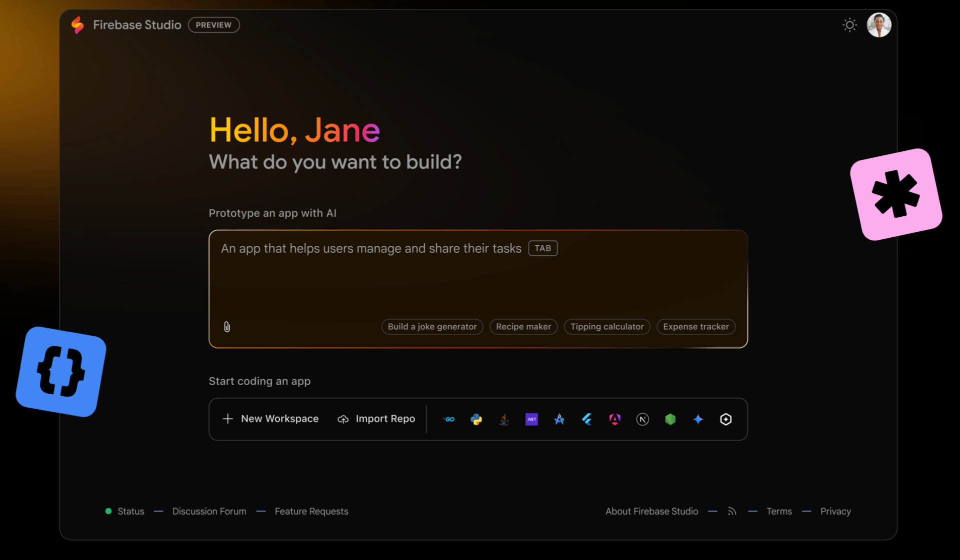Select the Flutter template icon
The image size is (960, 560).
(587, 419)
